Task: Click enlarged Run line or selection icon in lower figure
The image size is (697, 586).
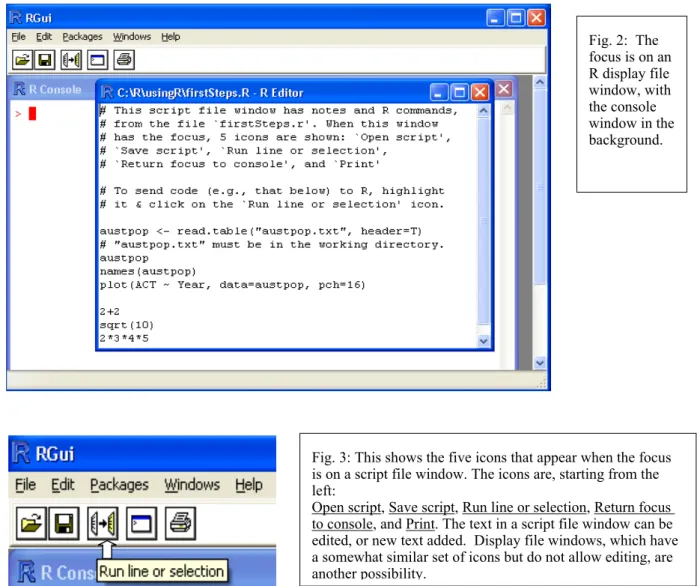Action: tap(103, 523)
